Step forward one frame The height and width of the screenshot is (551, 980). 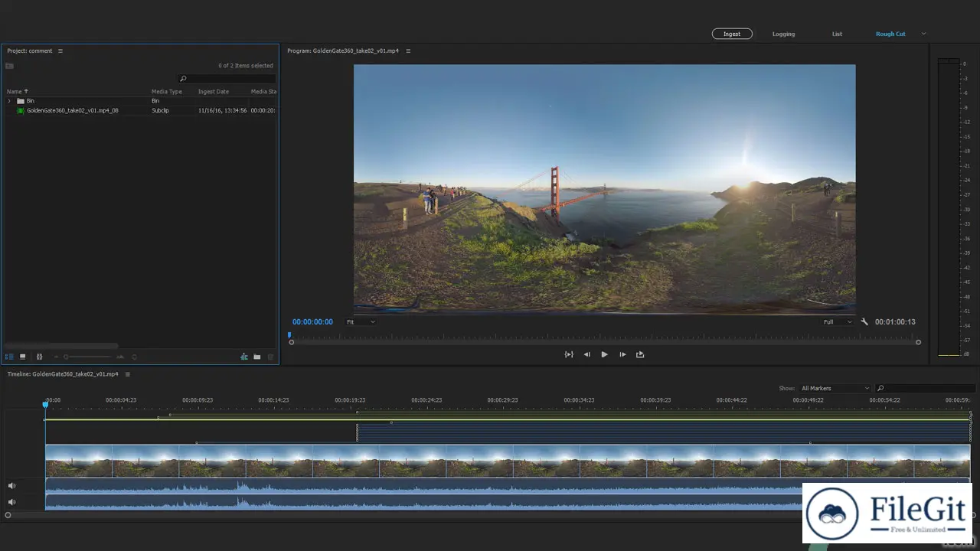622,354
